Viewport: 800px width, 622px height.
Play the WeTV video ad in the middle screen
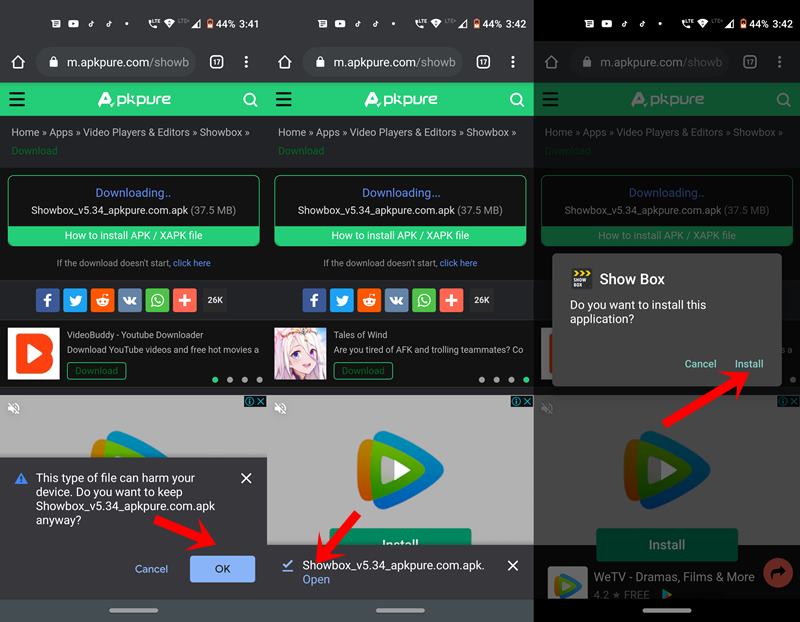click(x=400, y=469)
